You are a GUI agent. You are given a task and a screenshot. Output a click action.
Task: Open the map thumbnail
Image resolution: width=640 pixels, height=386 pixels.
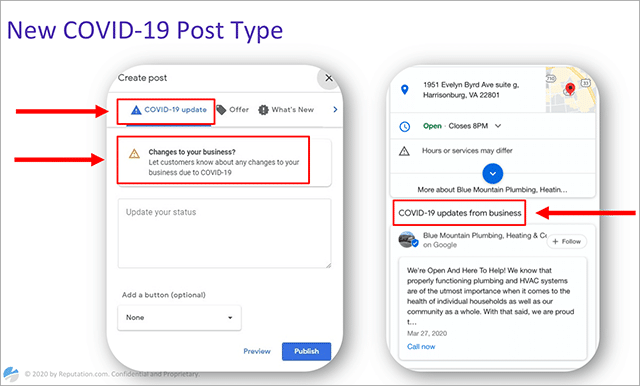coord(570,90)
